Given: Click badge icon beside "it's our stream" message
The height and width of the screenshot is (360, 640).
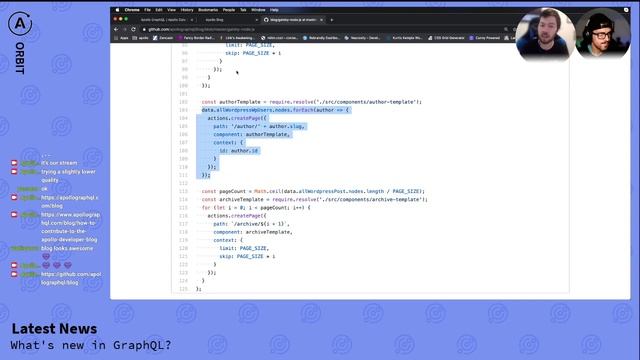Looking at the screenshot, I should click(14, 163).
